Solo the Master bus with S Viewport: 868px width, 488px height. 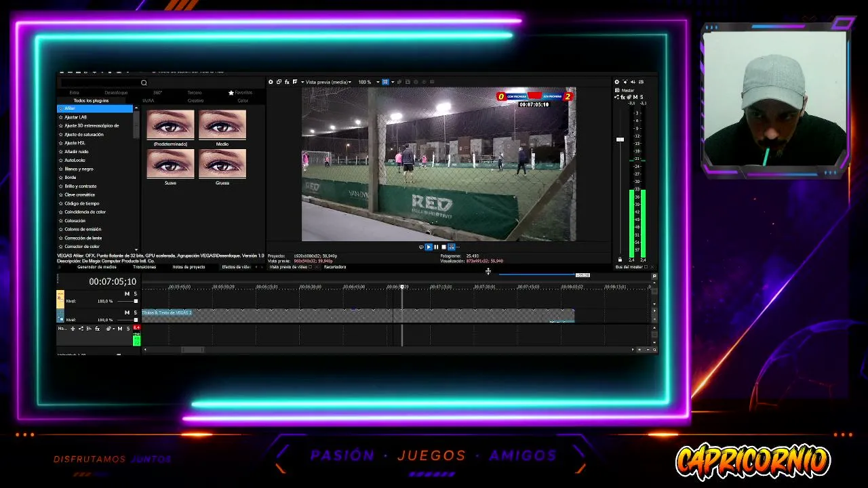[x=642, y=98]
